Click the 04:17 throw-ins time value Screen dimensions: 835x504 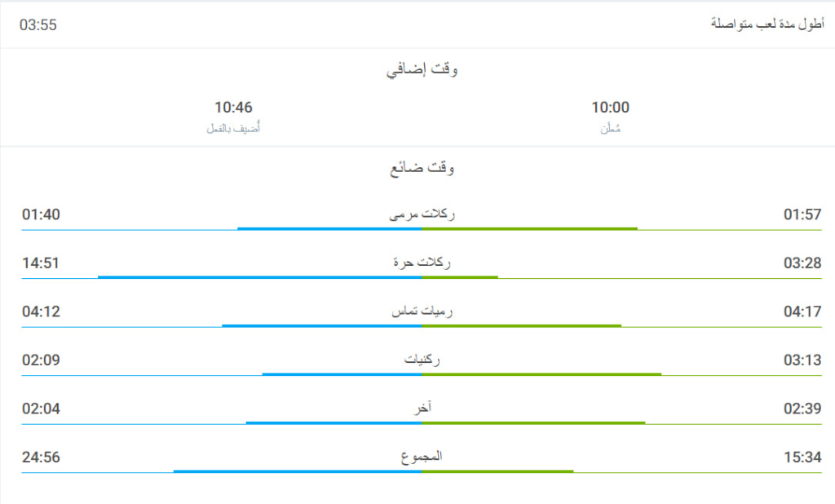point(802,312)
